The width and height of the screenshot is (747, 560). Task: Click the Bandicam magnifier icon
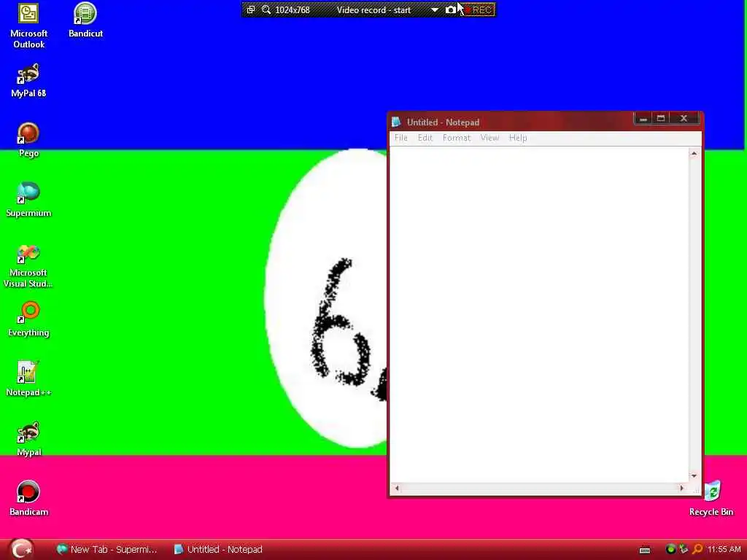click(x=266, y=9)
